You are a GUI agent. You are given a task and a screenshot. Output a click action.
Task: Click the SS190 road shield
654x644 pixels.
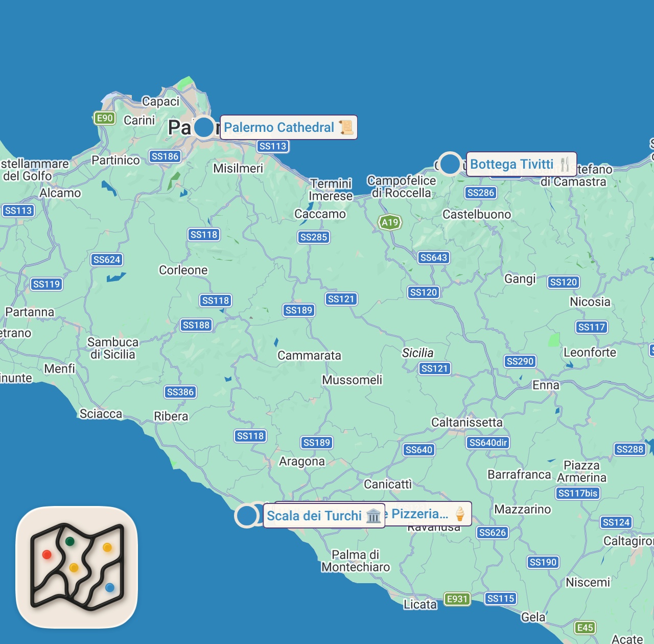[x=543, y=562]
